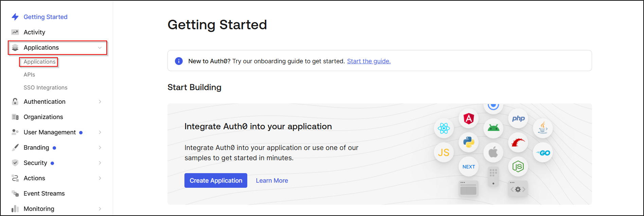Viewport: 644px width, 216px height.
Task: Click the Organizations building icon
Action: pyautogui.click(x=15, y=117)
